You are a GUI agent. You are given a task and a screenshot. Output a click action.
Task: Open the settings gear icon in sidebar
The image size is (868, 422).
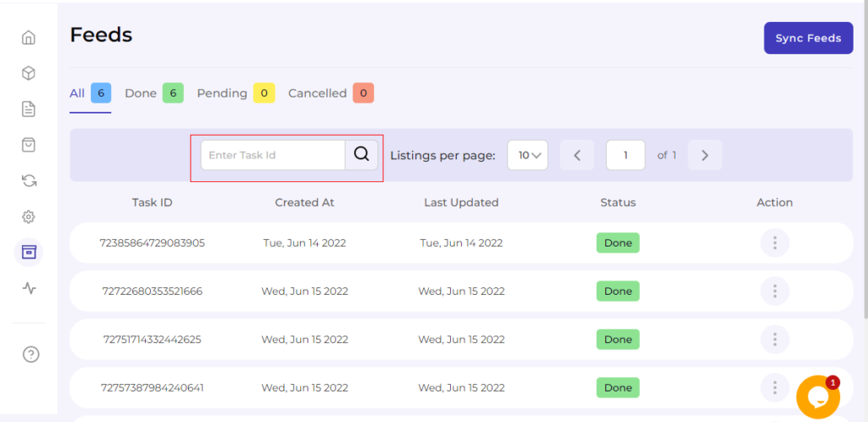point(29,217)
